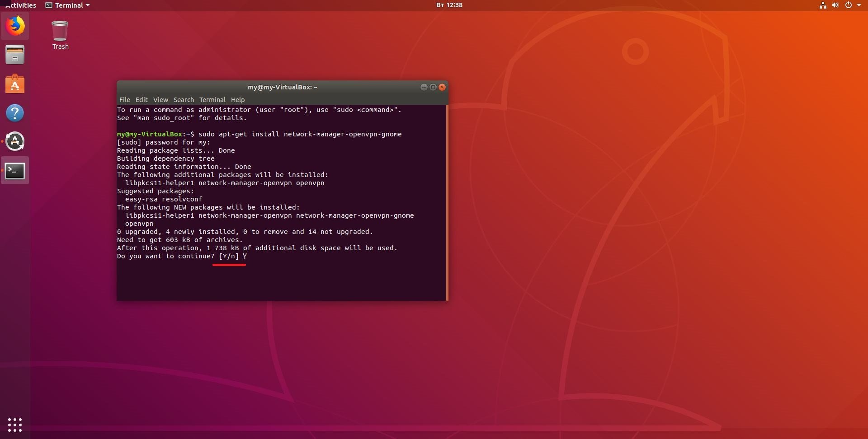Open Software Updater from the dock
The height and width of the screenshot is (439, 868).
coord(15,142)
